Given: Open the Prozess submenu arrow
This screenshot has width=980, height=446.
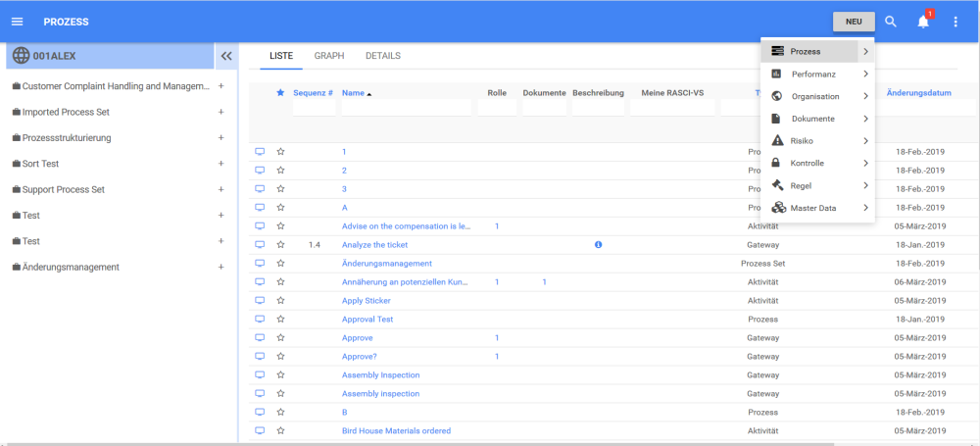Looking at the screenshot, I should [865, 52].
